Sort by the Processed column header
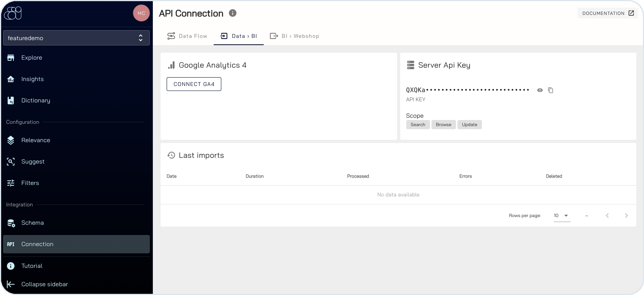The width and height of the screenshot is (644, 295). tap(358, 176)
